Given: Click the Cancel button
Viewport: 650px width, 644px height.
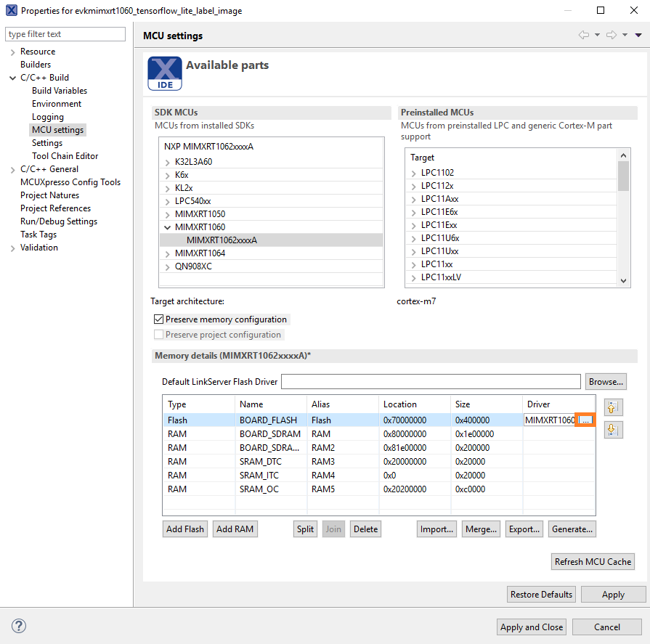Looking at the screenshot, I should click(x=607, y=627).
